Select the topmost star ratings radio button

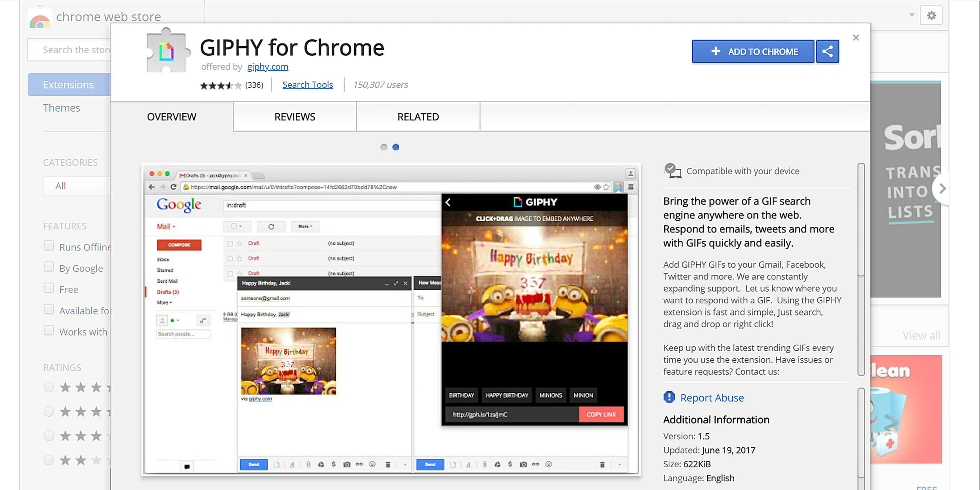tap(49, 387)
